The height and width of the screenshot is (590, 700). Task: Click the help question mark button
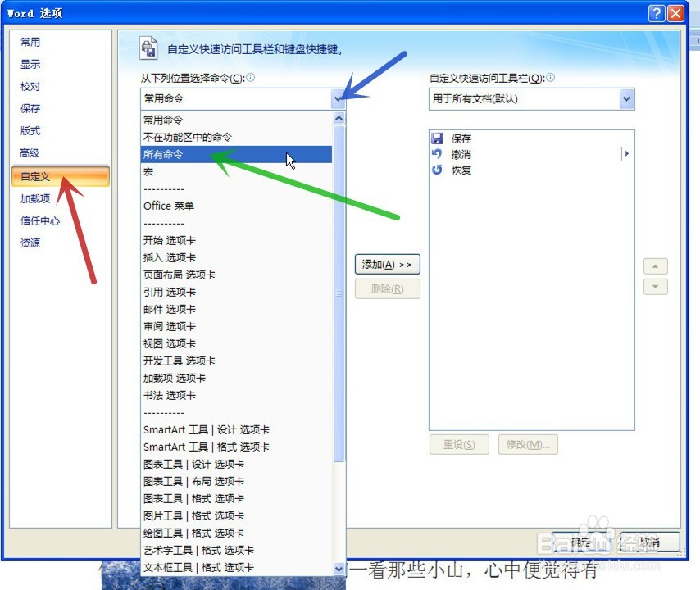point(657,13)
